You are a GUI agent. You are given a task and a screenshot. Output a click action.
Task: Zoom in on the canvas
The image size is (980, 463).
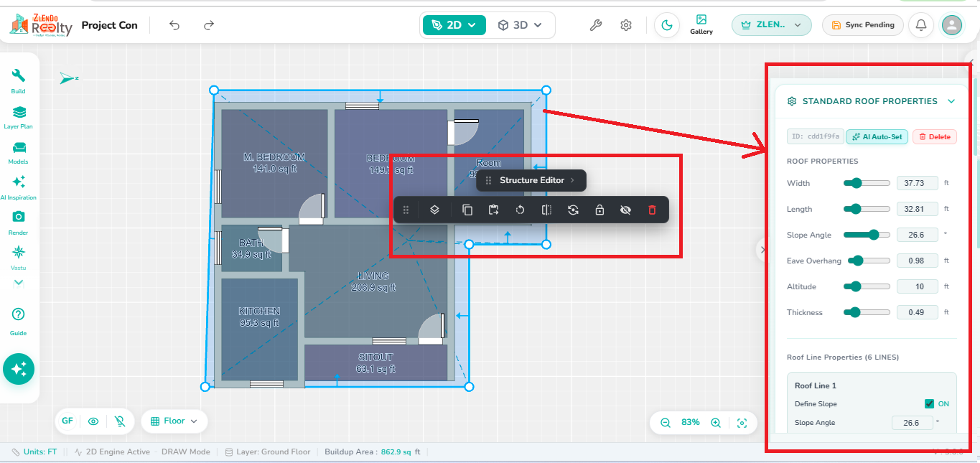click(x=715, y=423)
